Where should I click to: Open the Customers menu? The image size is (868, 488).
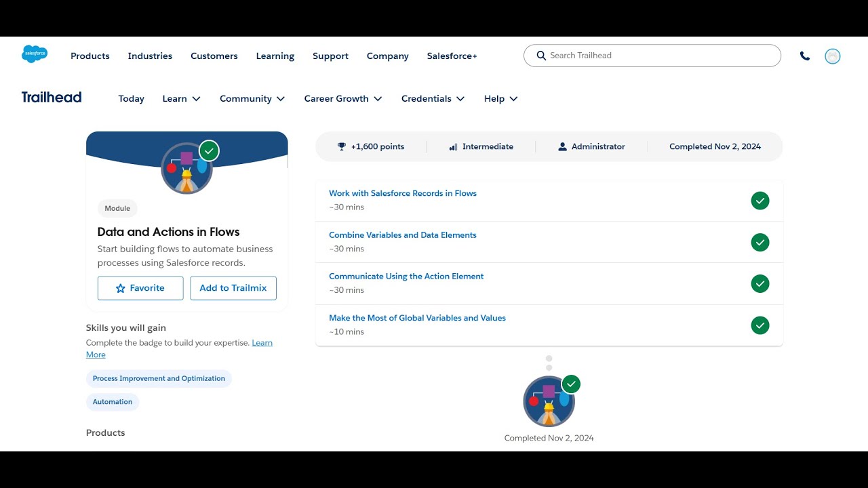214,56
